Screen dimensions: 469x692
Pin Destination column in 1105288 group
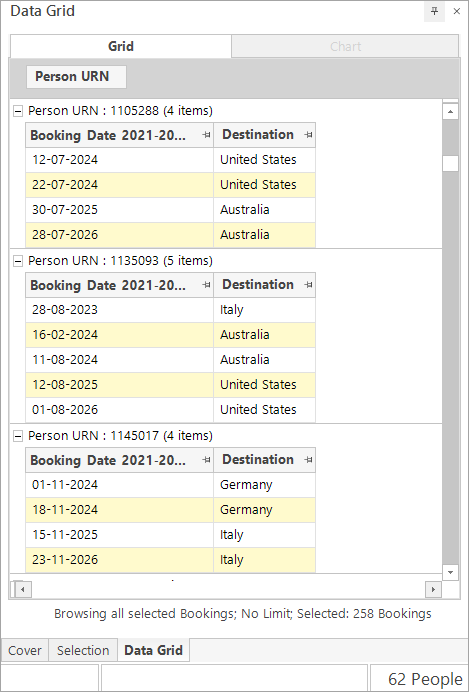click(308, 135)
